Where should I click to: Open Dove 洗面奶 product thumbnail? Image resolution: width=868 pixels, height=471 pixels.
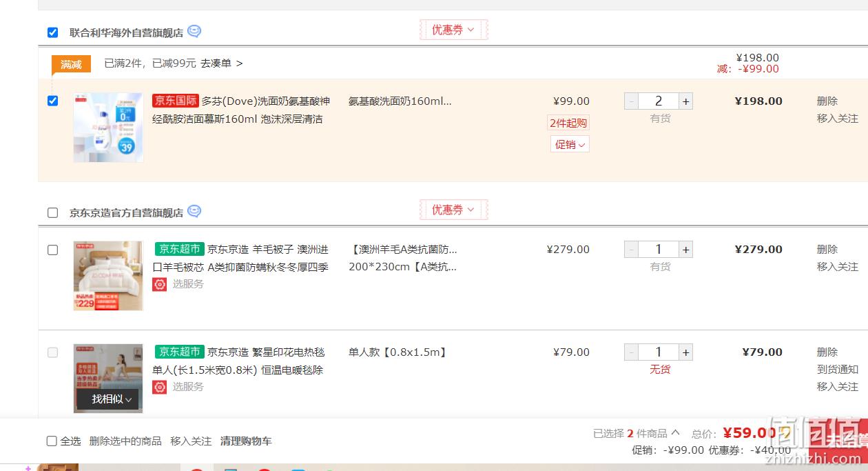coord(108,128)
